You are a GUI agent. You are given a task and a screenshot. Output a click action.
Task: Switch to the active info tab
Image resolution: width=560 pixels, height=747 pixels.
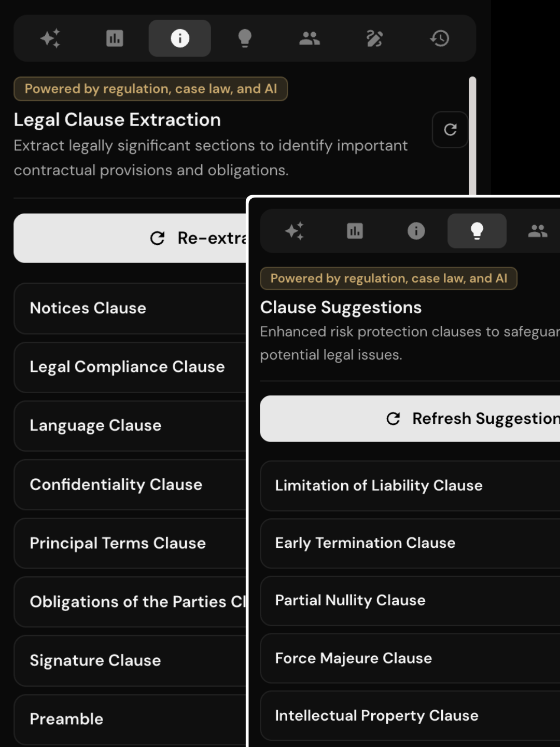click(179, 38)
